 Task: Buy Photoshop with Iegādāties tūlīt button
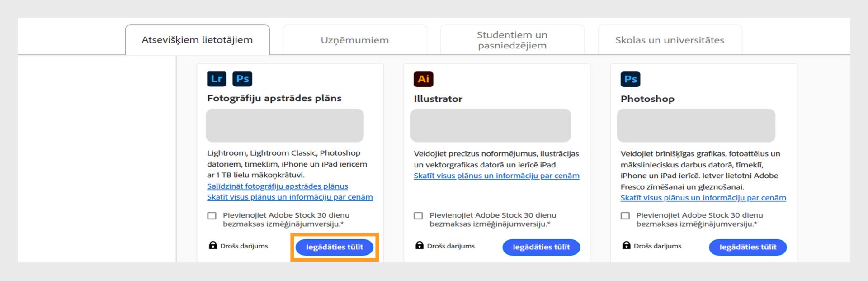[748, 247]
